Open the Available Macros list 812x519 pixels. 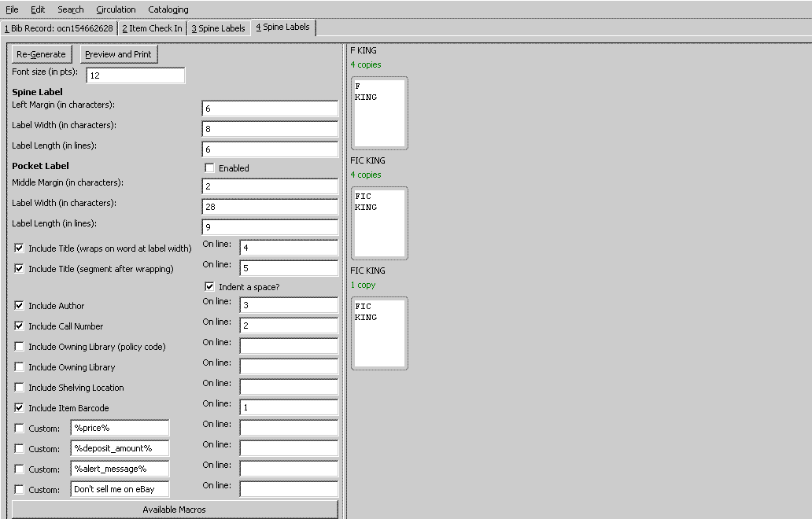coord(175,510)
